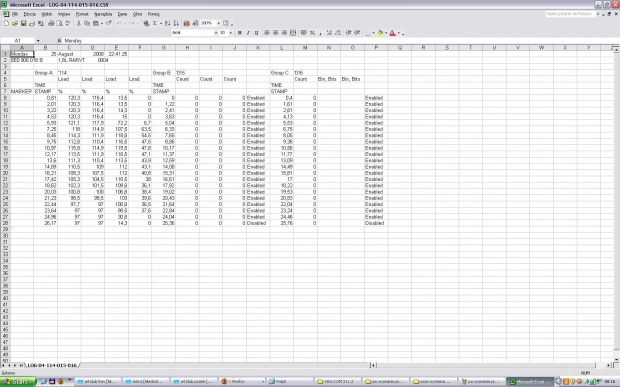The image size is (620, 387).
Task: Create a new blank workbook
Action: pyautogui.click(x=6, y=23)
